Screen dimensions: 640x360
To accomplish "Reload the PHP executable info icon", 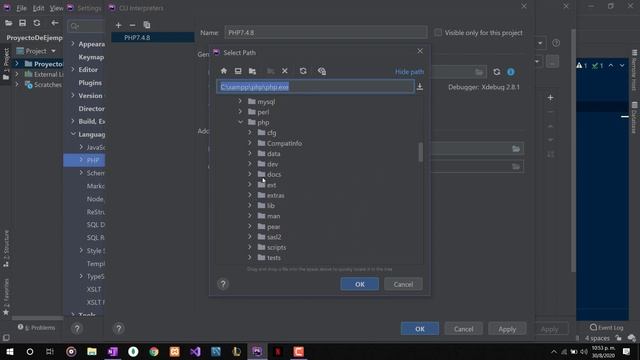I will tap(496, 72).
